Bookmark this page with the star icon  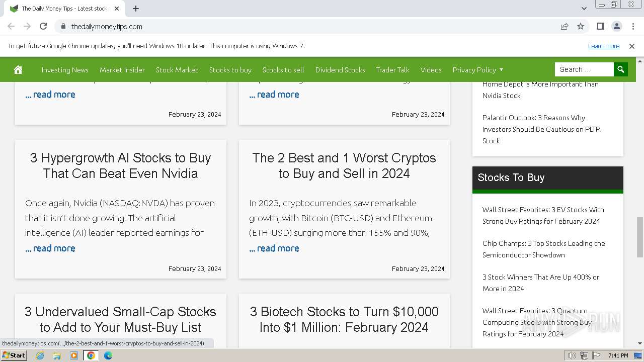pos(581,26)
